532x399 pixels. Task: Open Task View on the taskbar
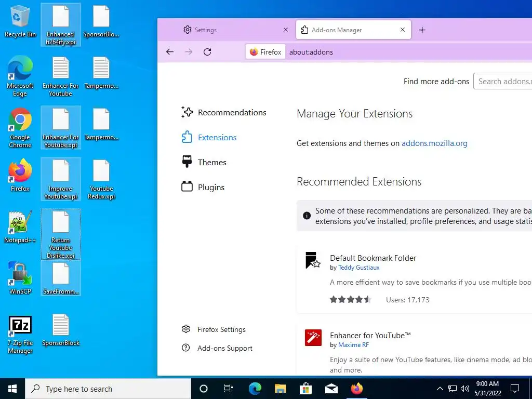(229, 389)
